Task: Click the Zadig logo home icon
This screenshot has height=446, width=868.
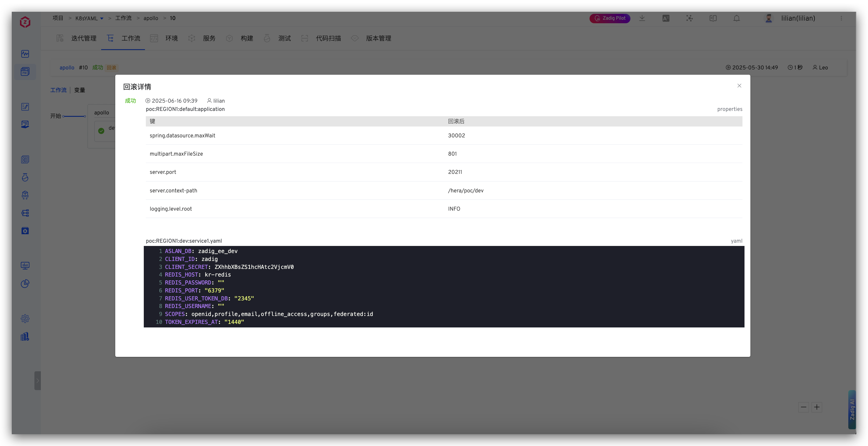Action: (25, 22)
